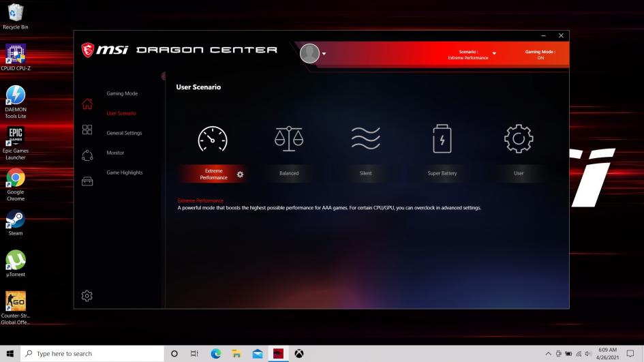Viewport: 644px width, 362px height.
Task: Open the Game Highlights menu item
Action: pos(125,172)
